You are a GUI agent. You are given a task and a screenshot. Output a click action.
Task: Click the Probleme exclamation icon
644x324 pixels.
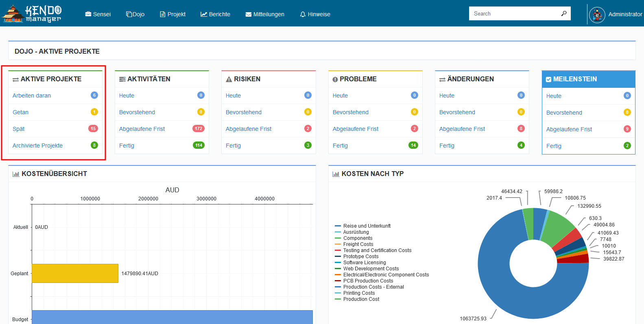point(335,79)
